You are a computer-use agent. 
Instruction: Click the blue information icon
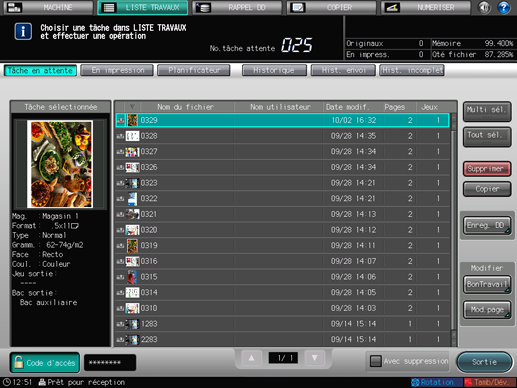coord(23,32)
